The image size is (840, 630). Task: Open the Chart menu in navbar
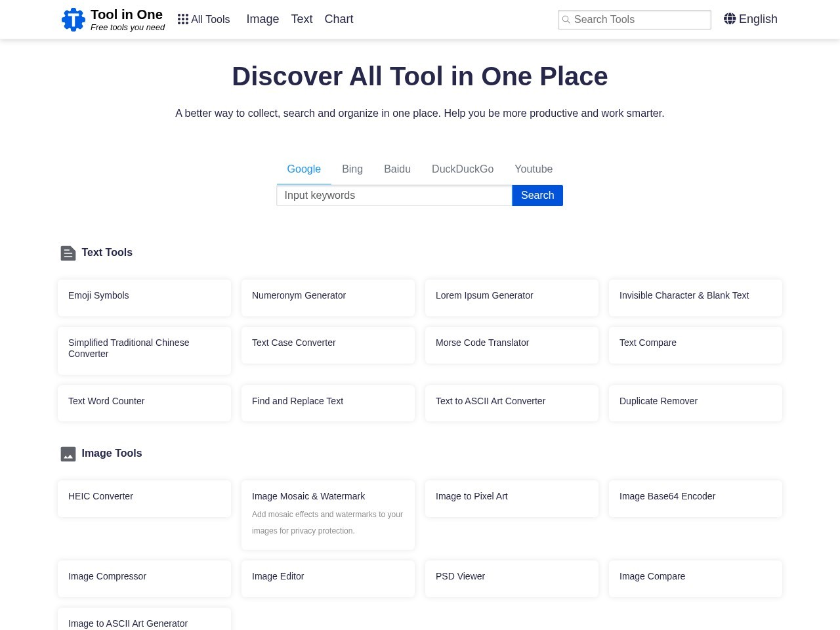339,19
